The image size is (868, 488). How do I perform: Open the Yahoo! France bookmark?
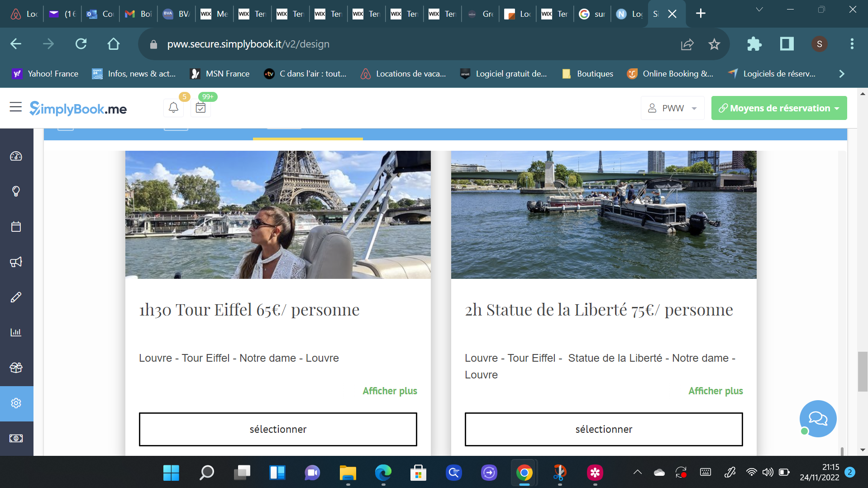coord(45,74)
